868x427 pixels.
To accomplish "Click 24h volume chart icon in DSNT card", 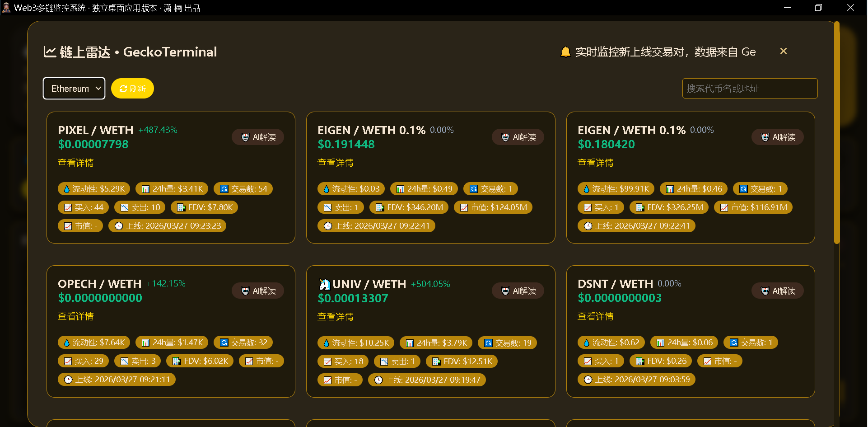I will pos(660,343).
